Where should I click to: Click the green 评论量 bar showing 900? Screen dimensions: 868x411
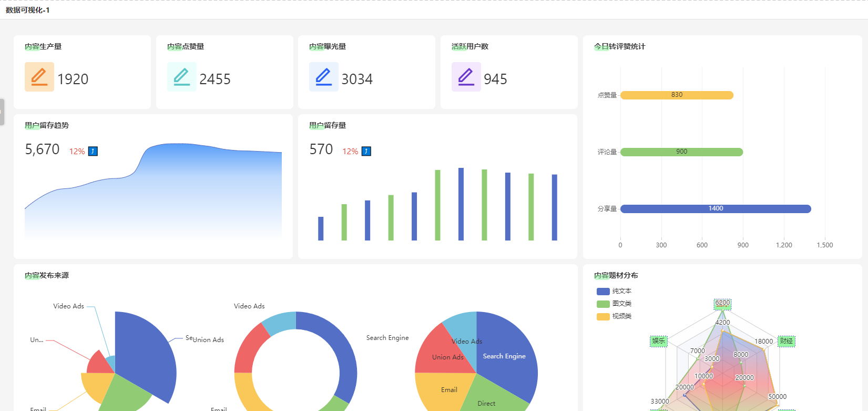click(x=681, y=152)
